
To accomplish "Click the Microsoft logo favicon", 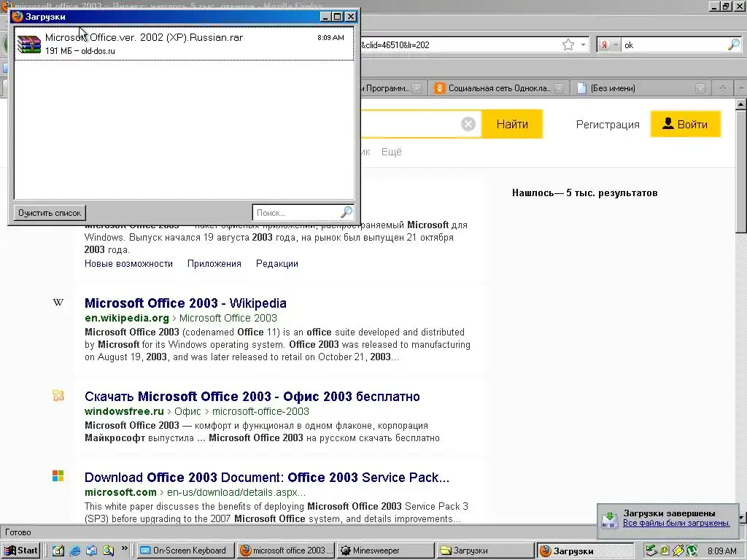I will pos(58,476).
